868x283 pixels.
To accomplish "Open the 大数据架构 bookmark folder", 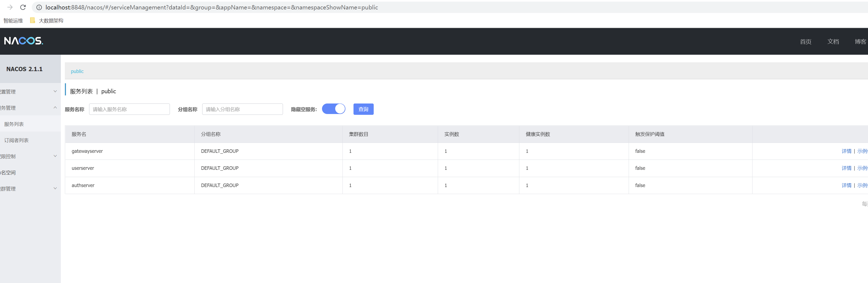I will [x=47, y=20].
